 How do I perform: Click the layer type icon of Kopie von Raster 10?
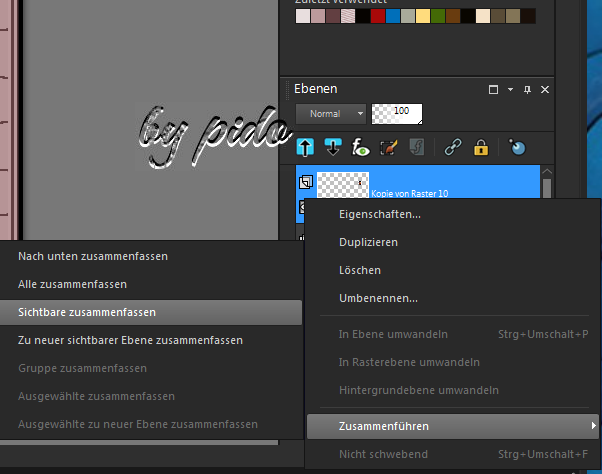[x=306, y=182]
